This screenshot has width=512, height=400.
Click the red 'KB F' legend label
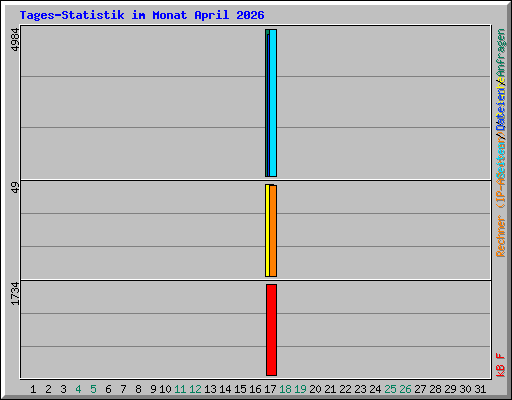(501, 365)
